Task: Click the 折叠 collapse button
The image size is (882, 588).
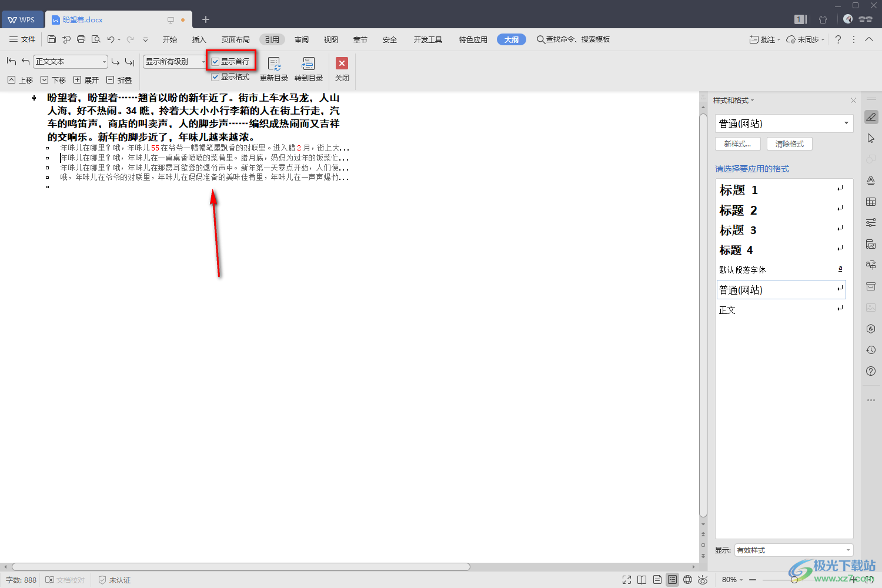Action: click(x=119, y=80)
